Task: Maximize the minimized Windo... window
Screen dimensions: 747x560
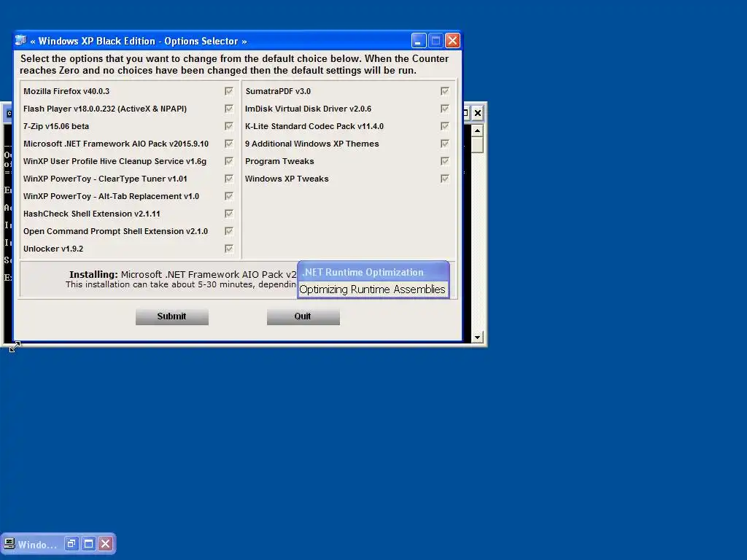Action: coord(88,544)
